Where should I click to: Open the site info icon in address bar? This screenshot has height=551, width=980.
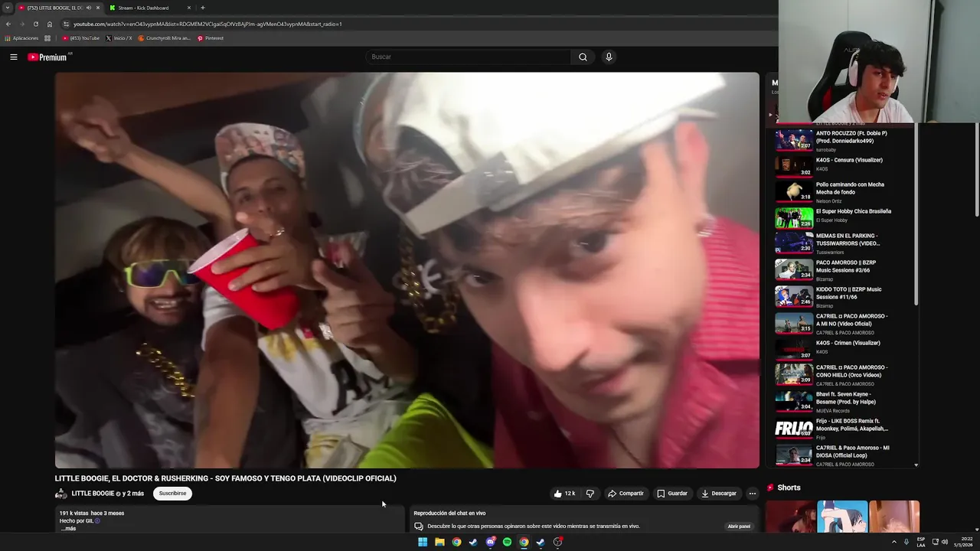click(x=67, y=24)
